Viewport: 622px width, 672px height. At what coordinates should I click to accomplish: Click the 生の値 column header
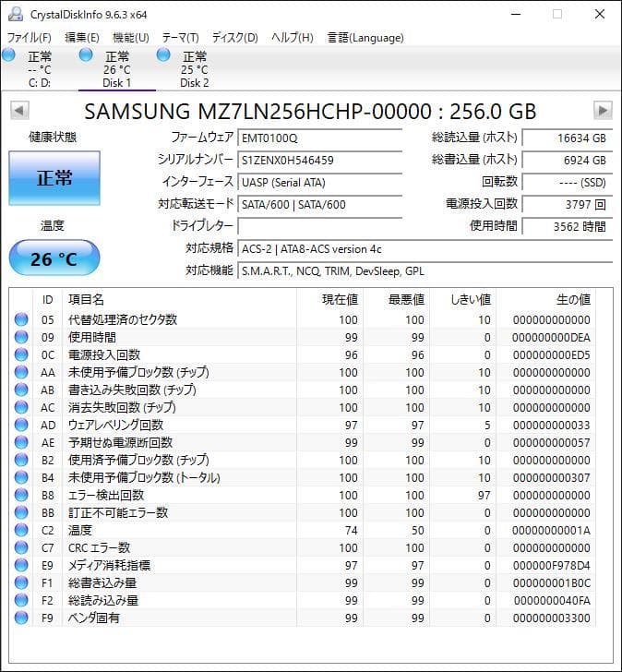tap(545, 300)
